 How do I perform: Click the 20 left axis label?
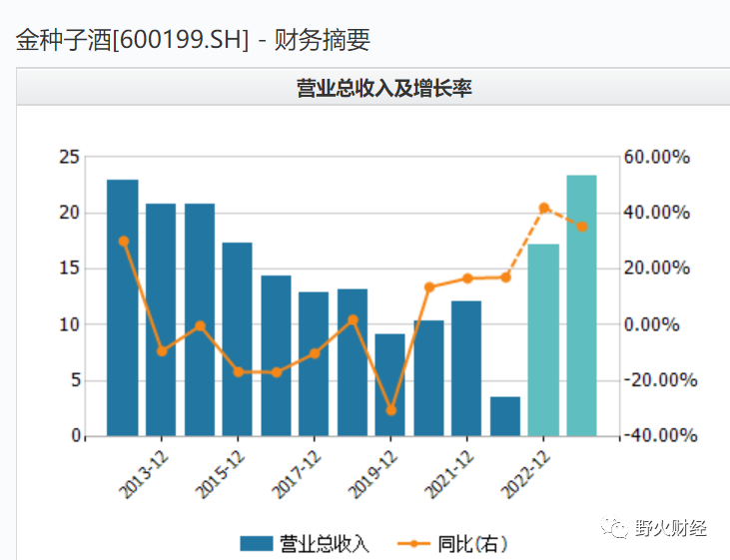click(69, 213)
